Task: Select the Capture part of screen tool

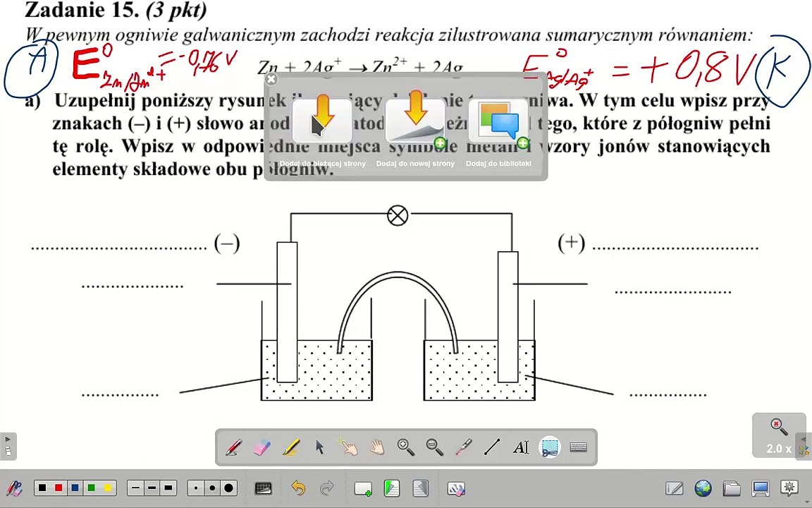Action: point(550,447)
